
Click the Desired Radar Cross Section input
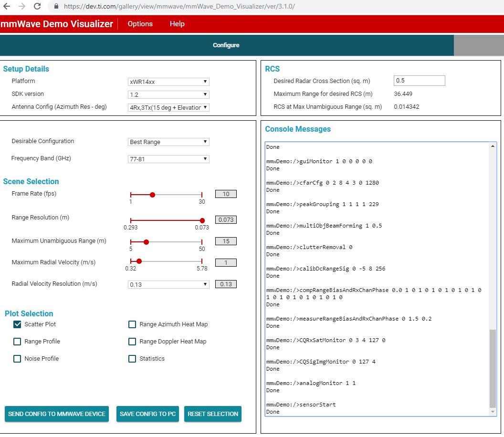point(419,81)
